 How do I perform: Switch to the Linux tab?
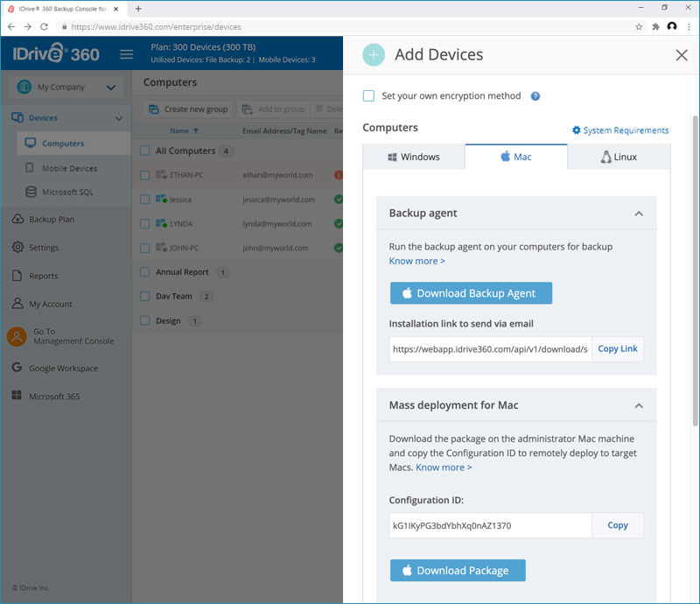(619, 157)
